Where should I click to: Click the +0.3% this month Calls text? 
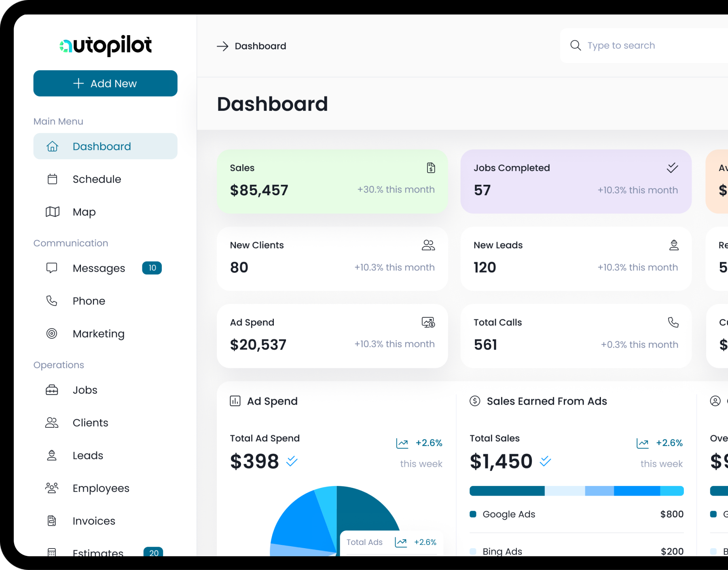point(639,344)
